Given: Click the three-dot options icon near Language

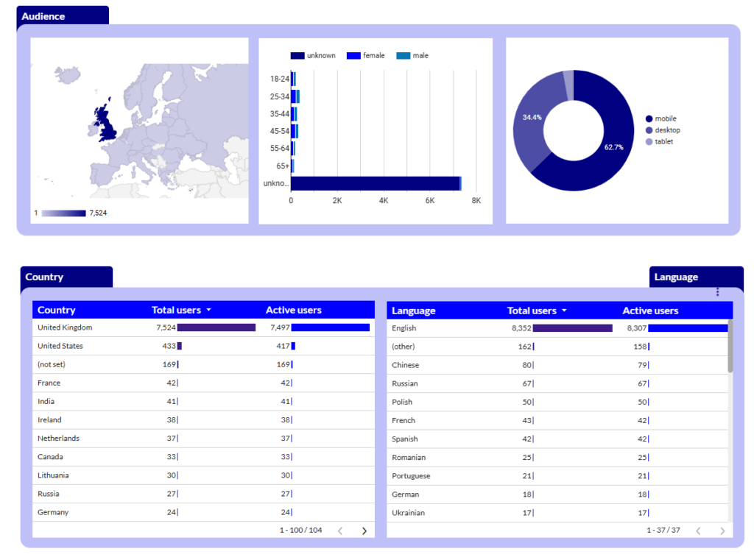Looking at the screenshot, I should point(717,292).
